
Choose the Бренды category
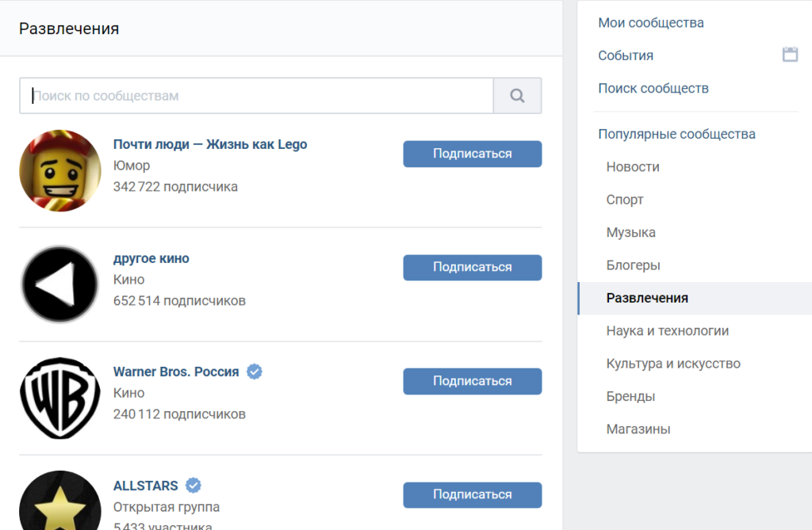tap(630, 396)
